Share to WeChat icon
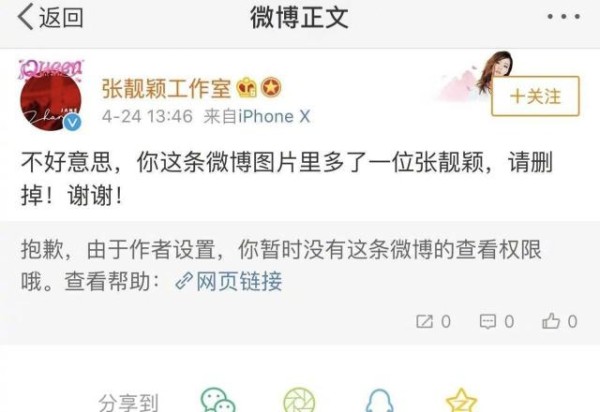Screen dimensions: 600x412 218,401
